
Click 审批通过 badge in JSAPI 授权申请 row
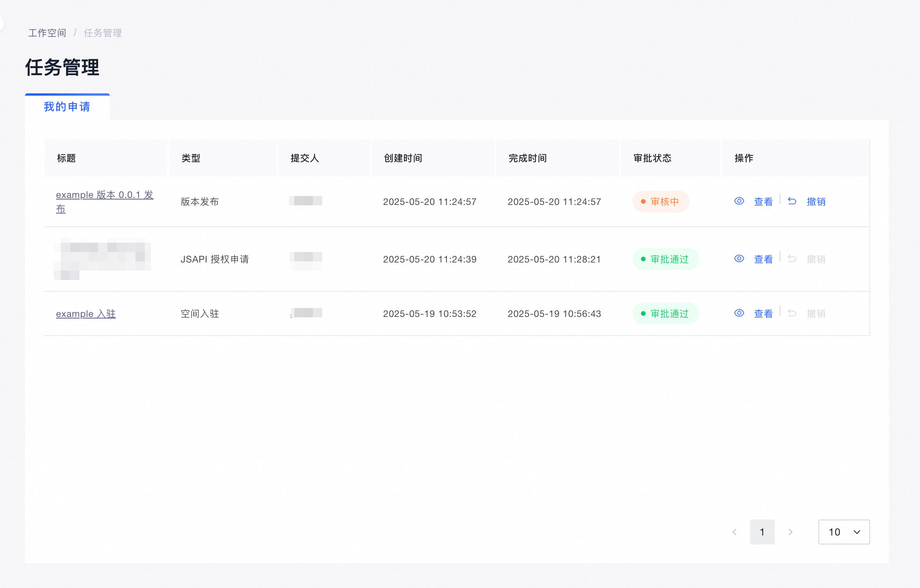tap(665, 259)
